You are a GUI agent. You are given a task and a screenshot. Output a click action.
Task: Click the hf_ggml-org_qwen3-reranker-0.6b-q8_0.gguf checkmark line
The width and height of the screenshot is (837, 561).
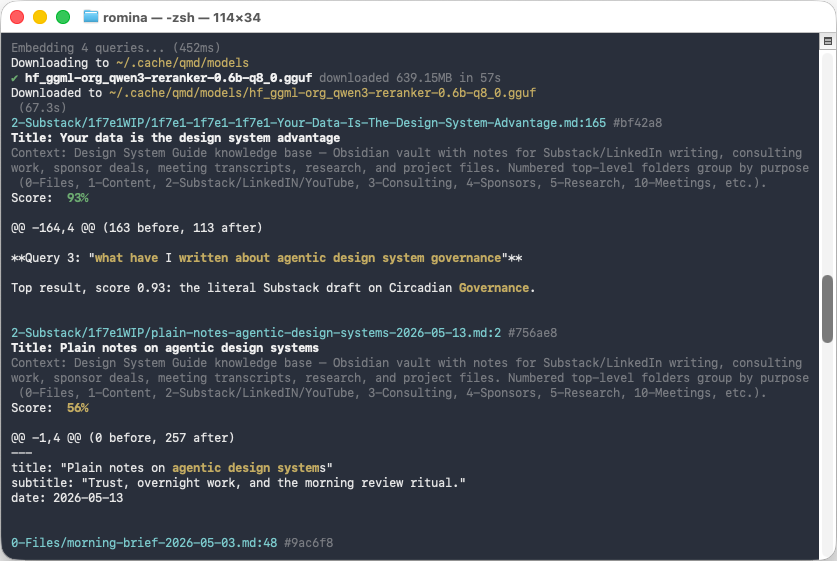[256, 78]
